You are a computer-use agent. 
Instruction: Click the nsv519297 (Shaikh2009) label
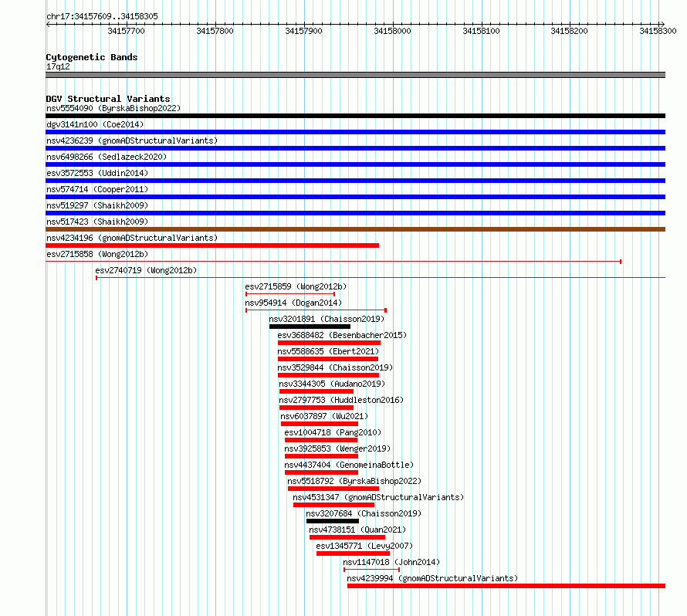click(x=97, y=205)
